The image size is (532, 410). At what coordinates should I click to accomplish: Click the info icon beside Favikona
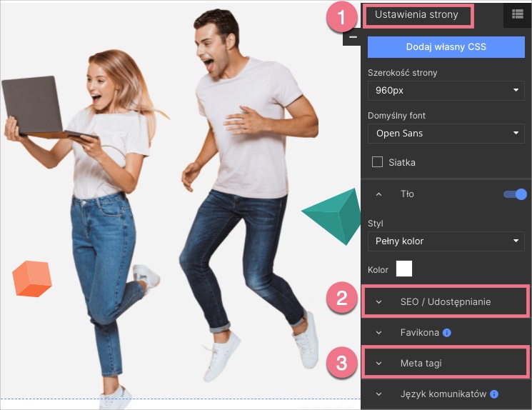click(447, 333)
